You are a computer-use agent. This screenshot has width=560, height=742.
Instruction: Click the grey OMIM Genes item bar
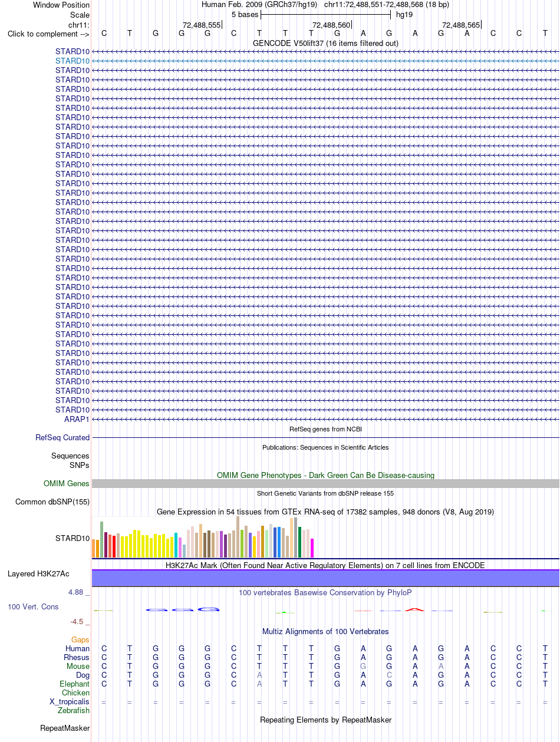pyautogui.click(x=325, y=484)
